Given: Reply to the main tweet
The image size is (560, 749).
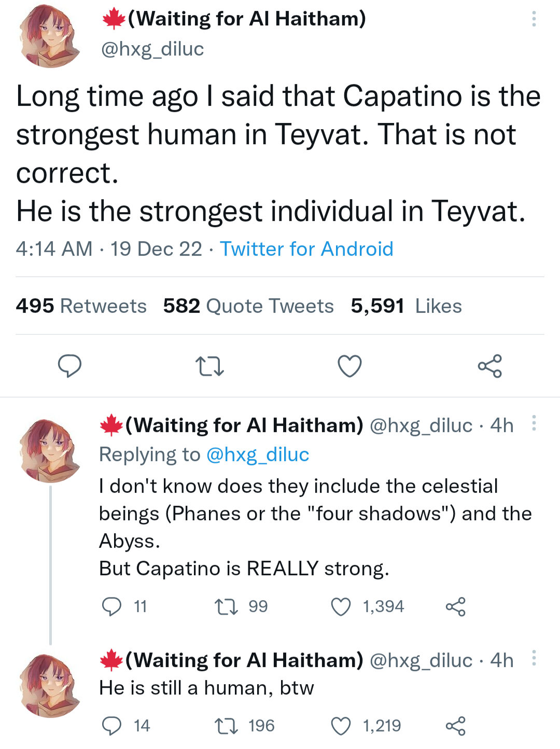Looking at the screenshot, I should tap(69, 366).
